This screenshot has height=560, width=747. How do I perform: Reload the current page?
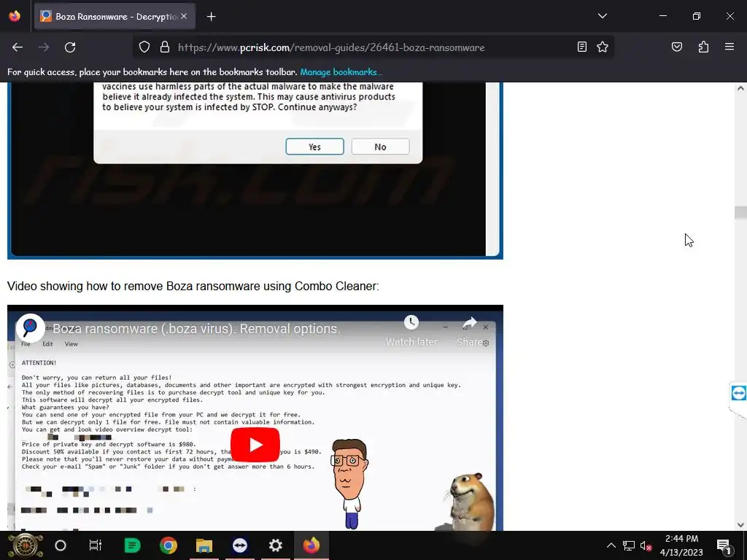tap(70, 47)
